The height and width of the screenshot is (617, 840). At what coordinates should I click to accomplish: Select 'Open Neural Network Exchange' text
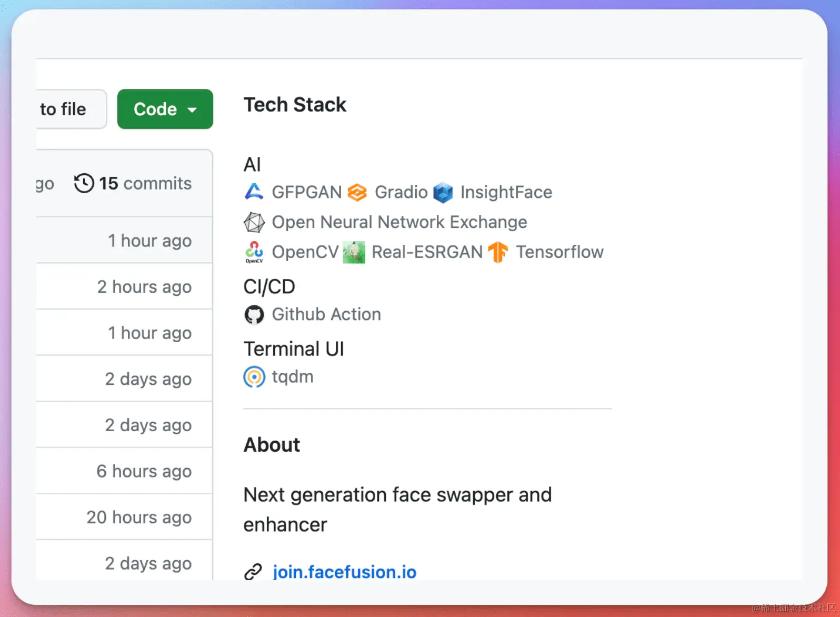coord(399,222)
